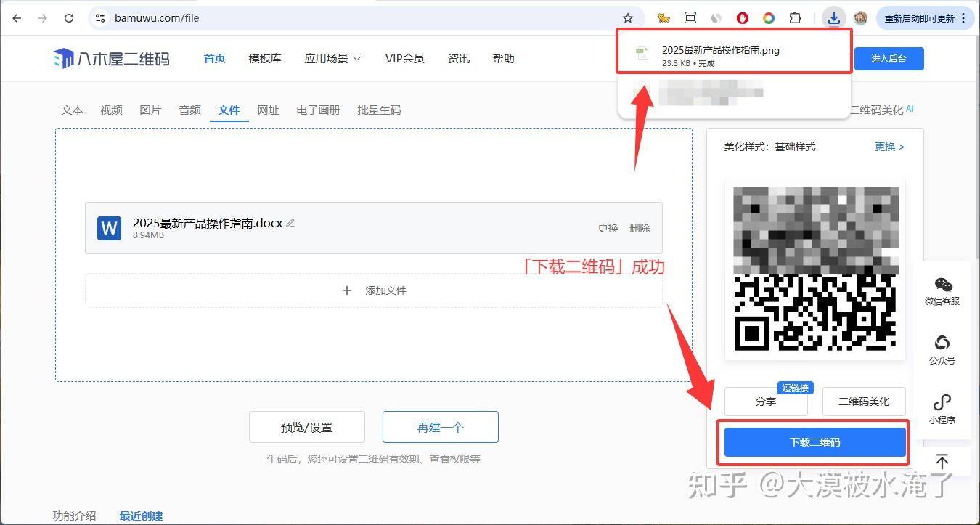Open site info icon in address bar
Viewport: 980px width, 525px height.
pos(100,18)
